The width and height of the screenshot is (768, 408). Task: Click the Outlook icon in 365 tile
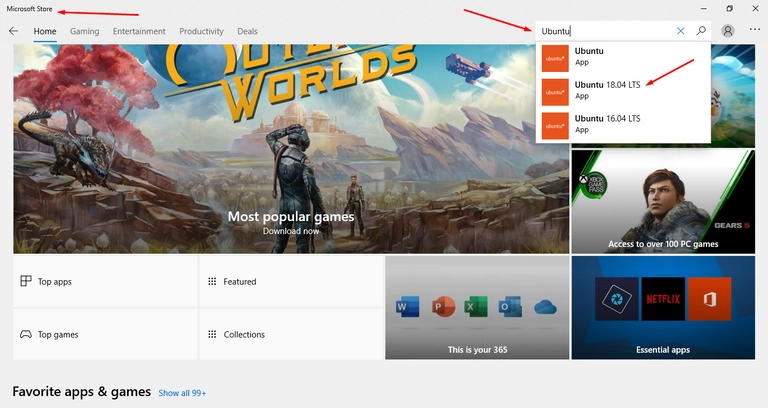(510, 307)
